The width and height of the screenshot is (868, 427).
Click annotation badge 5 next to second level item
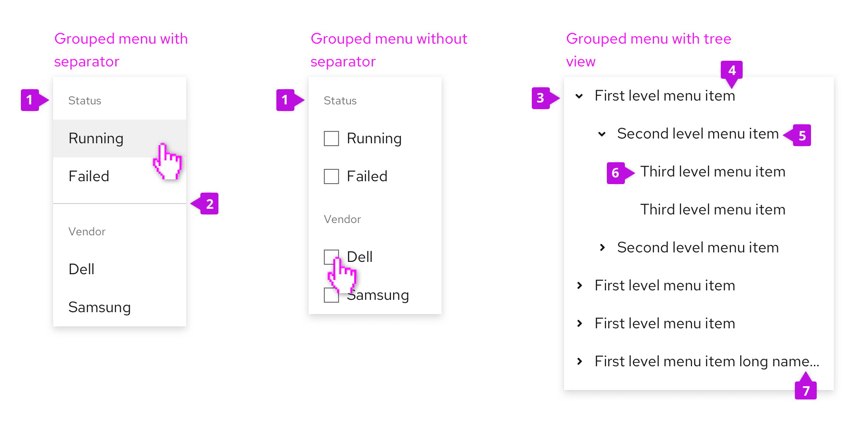point(802,136)
